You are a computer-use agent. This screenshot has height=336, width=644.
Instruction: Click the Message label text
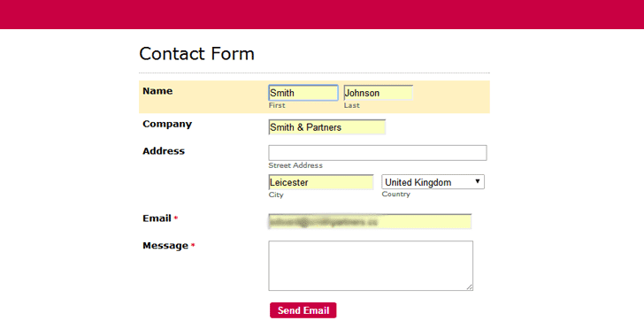165,246
